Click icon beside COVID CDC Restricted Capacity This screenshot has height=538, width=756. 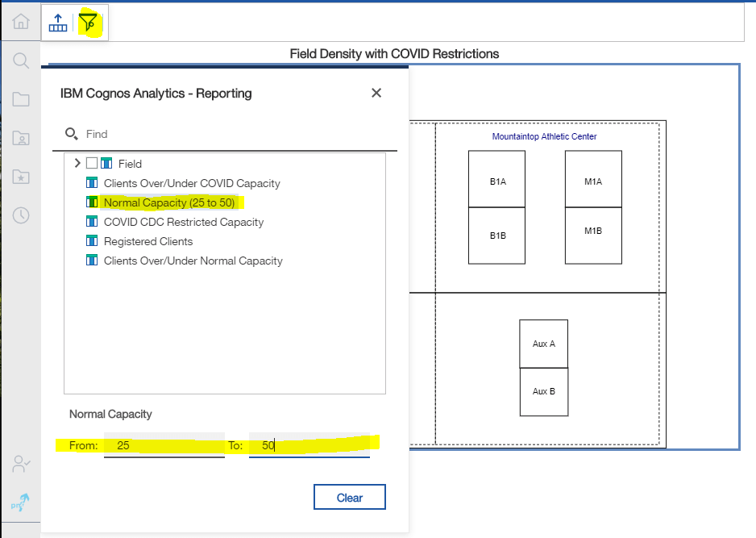click(x=92, y=221)
